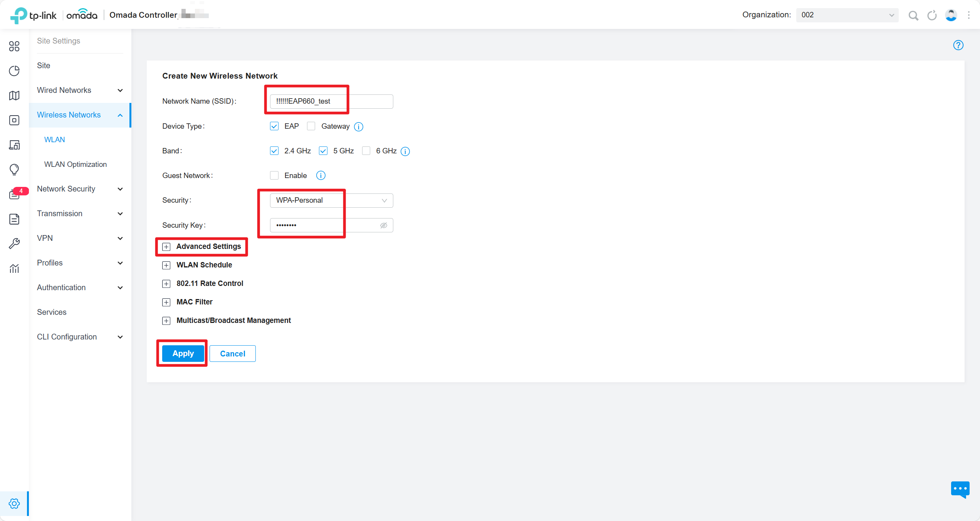The height and width of the screenshot is (521, 980).
Task: Uncheck the 2.4 GHz band checkbox
Action: pos(274,151)
